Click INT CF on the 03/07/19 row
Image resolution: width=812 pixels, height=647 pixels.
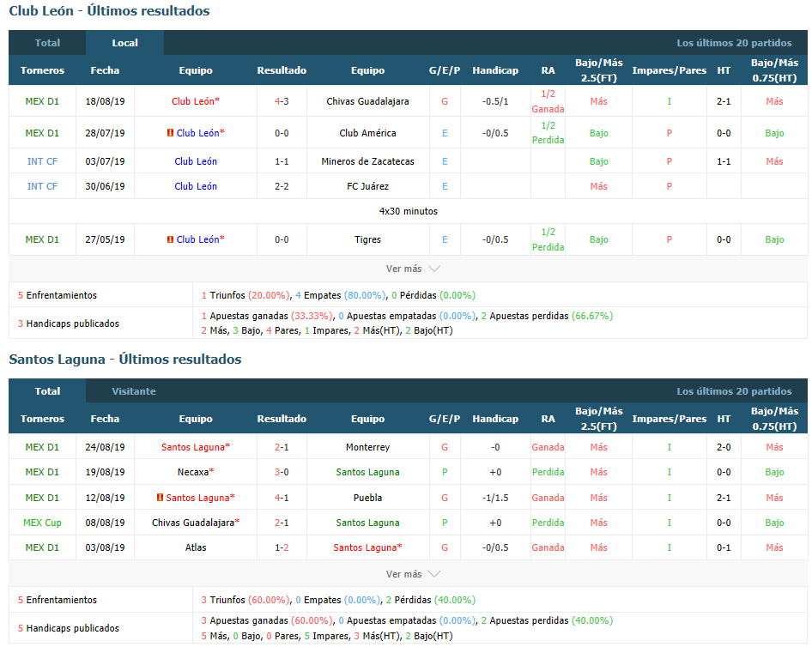pyautogui.click(x=42, y=161)
